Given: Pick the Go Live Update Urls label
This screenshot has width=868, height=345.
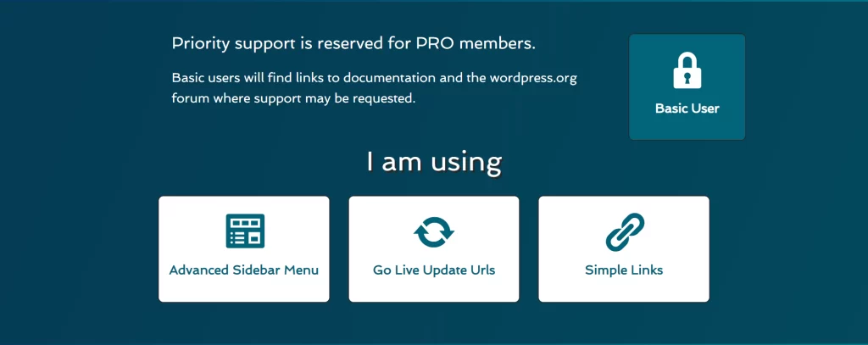Looking at the screenshot, I should (434, 270).
